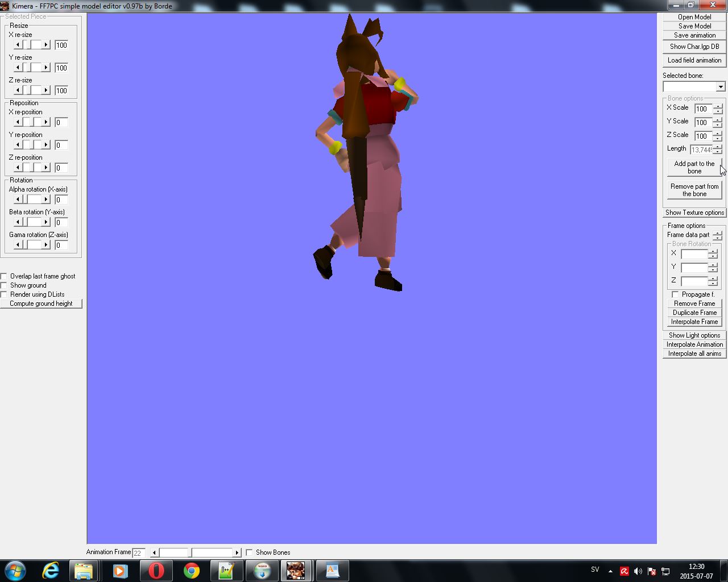Click the Bone Rotation Z field
The width and height of the screenshot is (728, 582).
[694, 281]
